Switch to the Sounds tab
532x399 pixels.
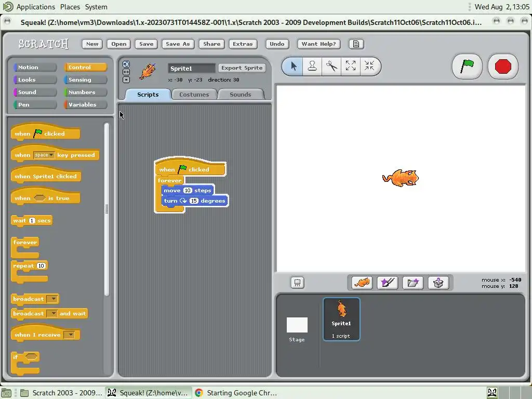click(x=240, y=95)
